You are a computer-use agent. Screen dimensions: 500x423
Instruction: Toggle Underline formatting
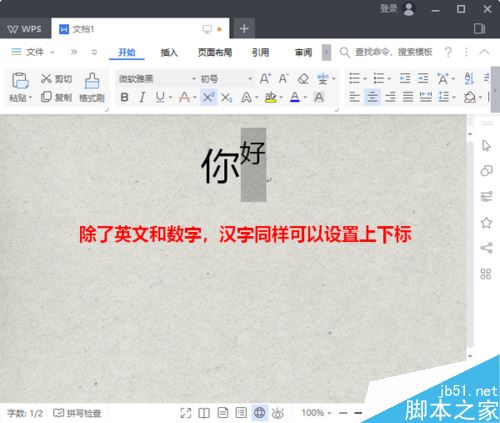tap(160, 97)
